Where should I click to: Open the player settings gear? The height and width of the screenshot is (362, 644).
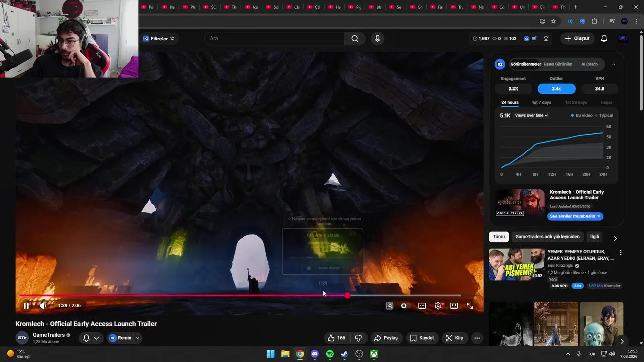[438, 305]
